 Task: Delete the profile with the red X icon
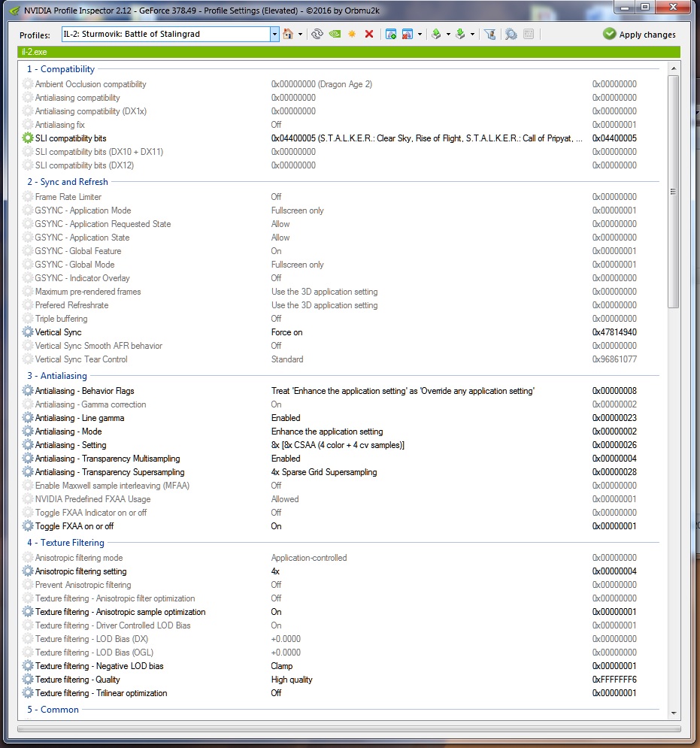click(369, 34)
